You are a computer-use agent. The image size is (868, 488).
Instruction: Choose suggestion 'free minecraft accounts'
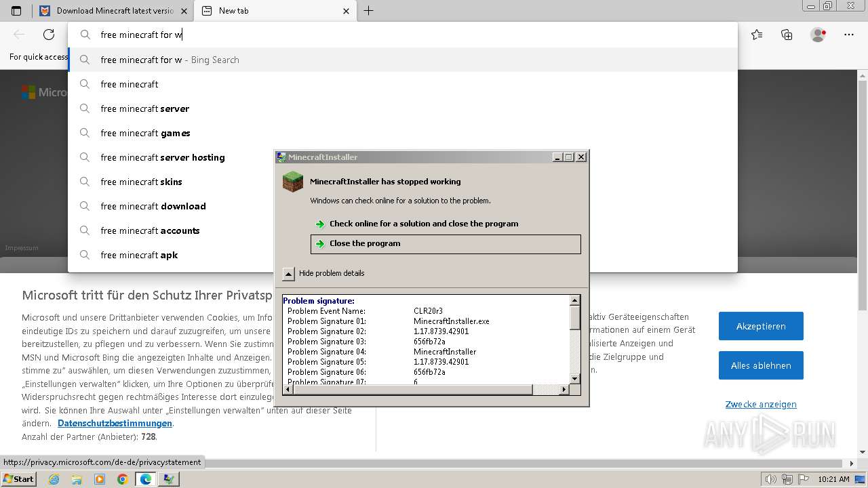[x=403, y=230]
